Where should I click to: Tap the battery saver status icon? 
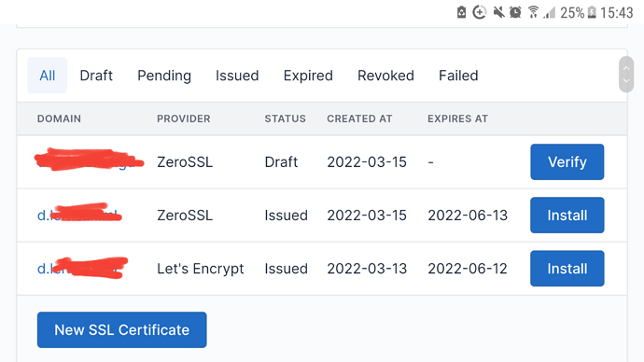click(x=461, y=12)
